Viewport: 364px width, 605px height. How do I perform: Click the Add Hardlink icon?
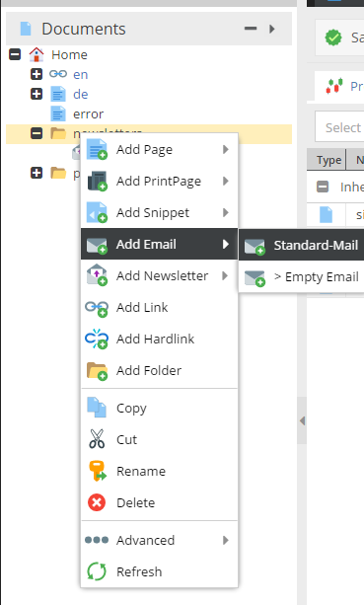click(97, 340)
